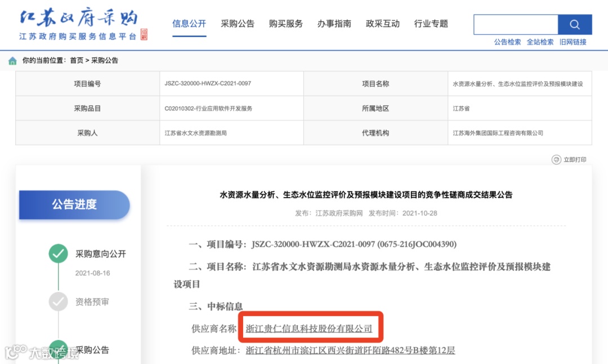Click the 立即打印 print link
608x364 pixels.
coord(575,160)
